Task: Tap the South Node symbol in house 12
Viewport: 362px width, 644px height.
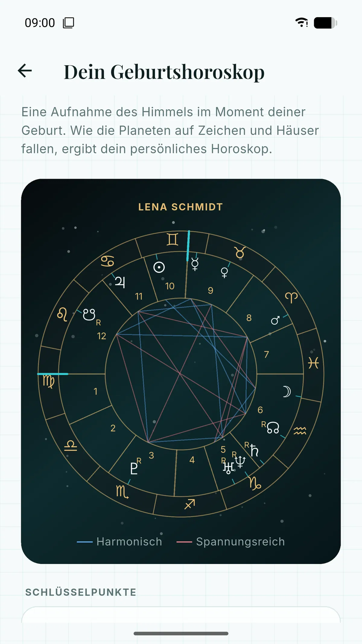Action: click(89, 314)
